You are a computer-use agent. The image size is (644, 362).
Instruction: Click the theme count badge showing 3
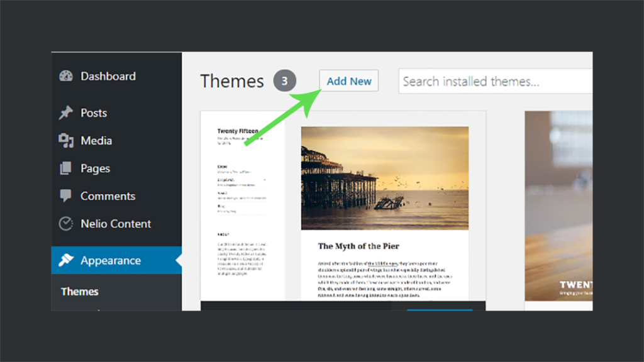tap(284, 80)
